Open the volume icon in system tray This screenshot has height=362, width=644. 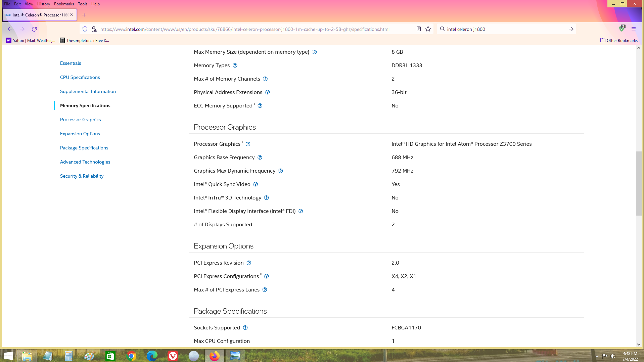point(613,356)
